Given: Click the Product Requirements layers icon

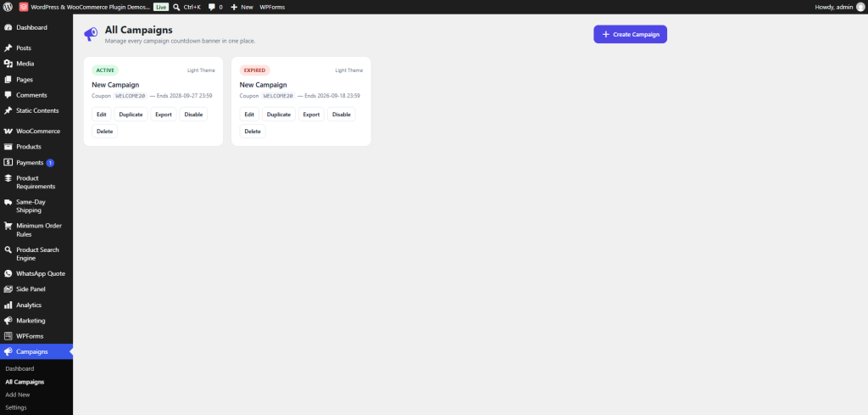Looking at the screenshot, I should coord(8,178).
